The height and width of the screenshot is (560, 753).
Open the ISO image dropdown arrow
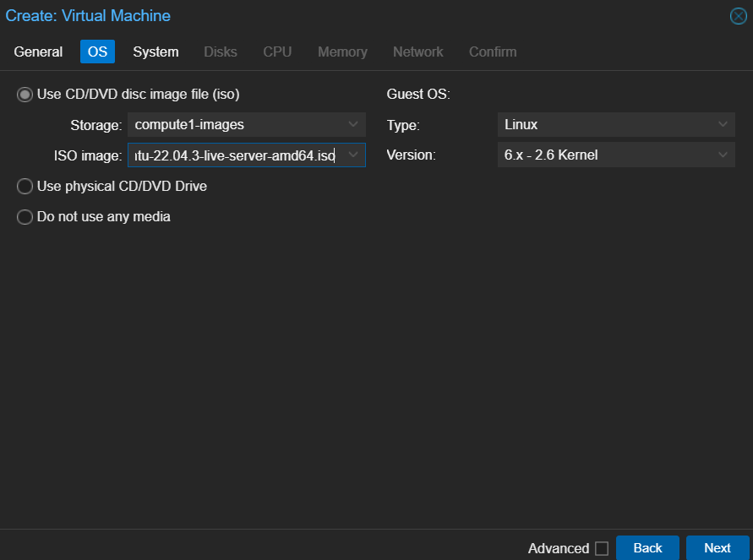click(353, 155)
